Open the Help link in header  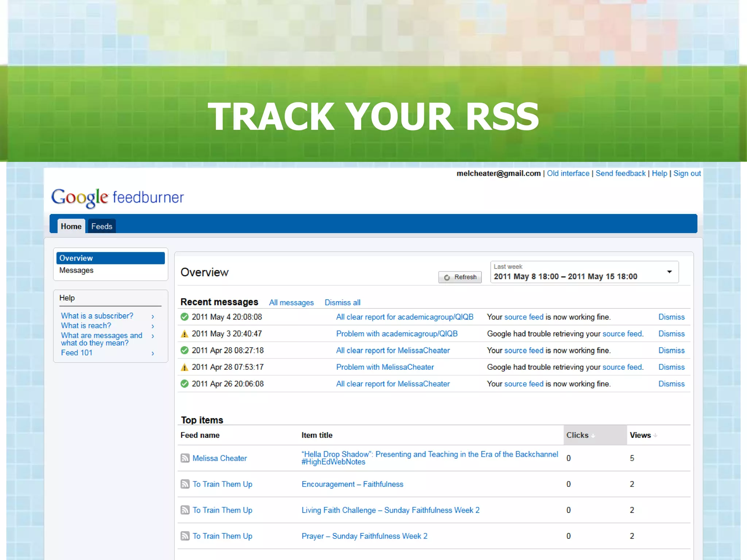(659, 174)
